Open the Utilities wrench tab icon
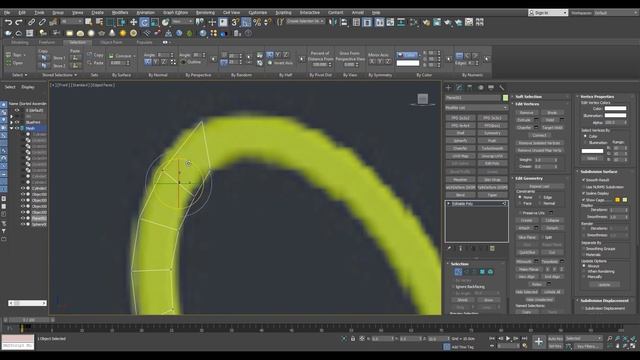 [x=502, y=87]
